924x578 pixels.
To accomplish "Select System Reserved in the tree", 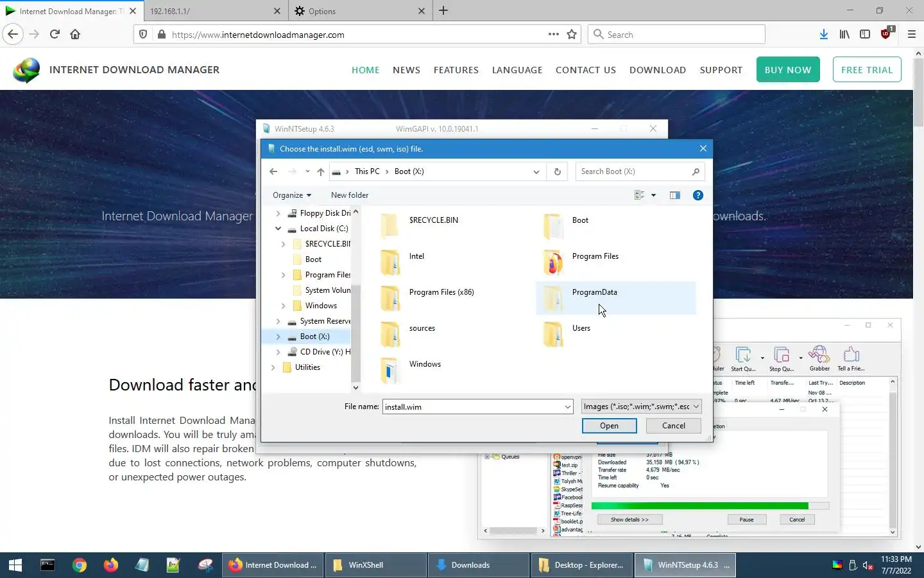I will [325, 321].
